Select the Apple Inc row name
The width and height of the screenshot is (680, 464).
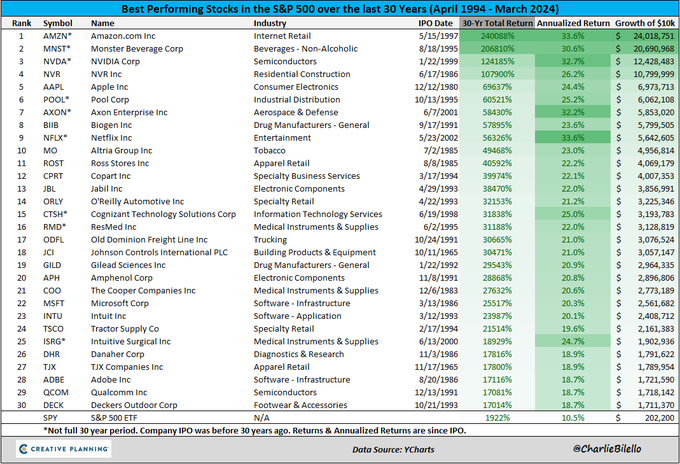coord(109,87)
